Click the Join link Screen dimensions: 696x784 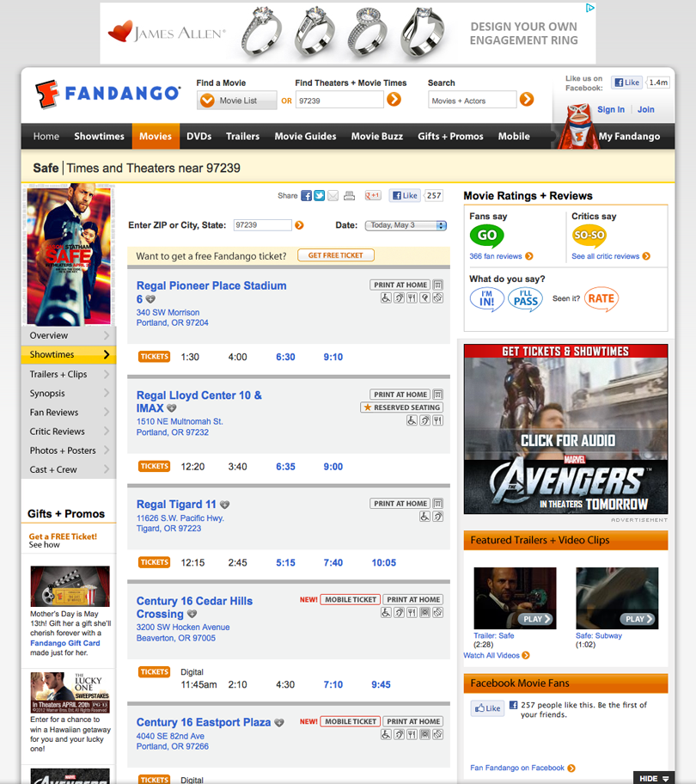click(x=645, y=109)
